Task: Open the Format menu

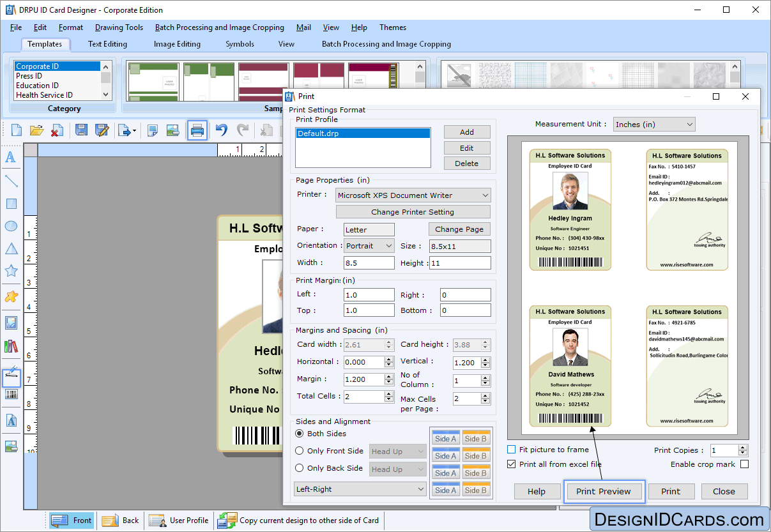Action: (x=71, y=27)
